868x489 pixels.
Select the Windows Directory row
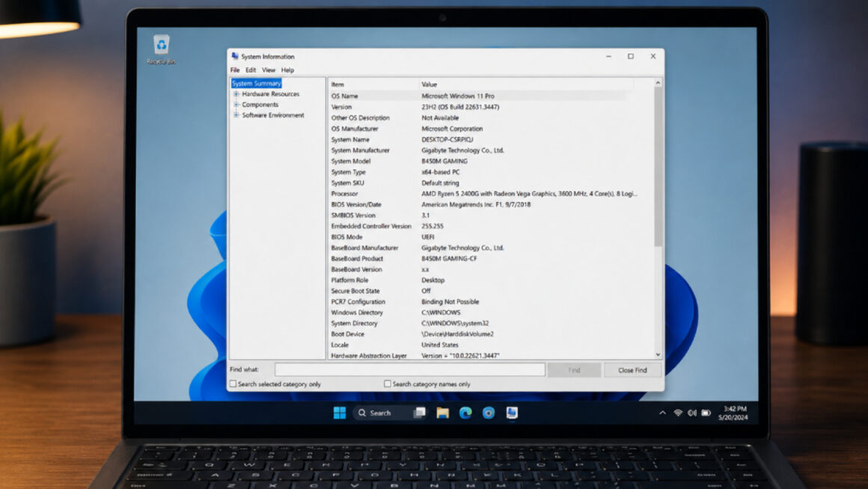(x=482, y=312)
